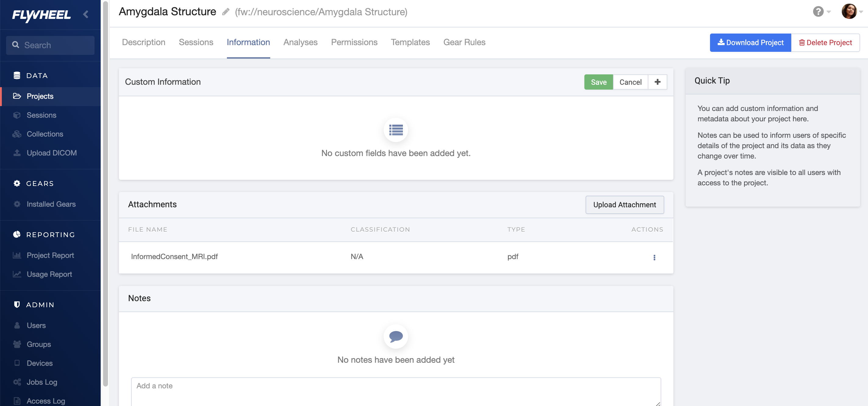
Task: Focus the sidebar Search field
Action: [x=50, y=45]
